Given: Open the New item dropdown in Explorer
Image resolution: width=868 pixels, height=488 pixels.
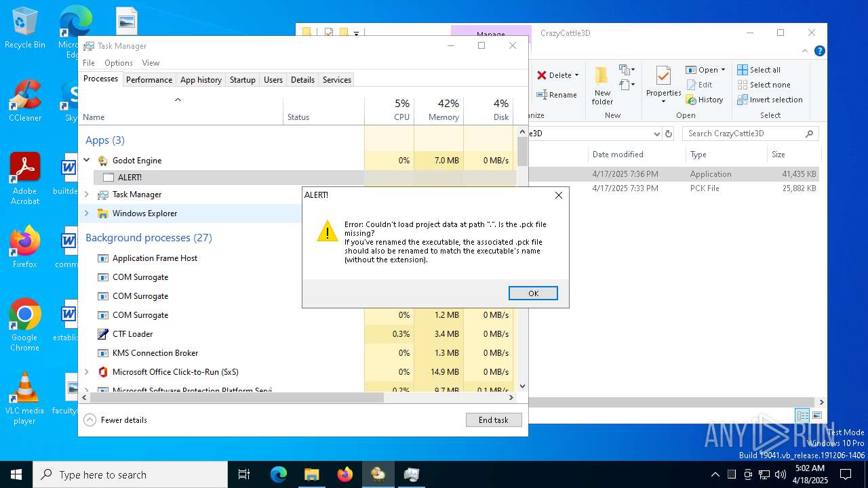Looking at the screenshot, I should 627,70.
